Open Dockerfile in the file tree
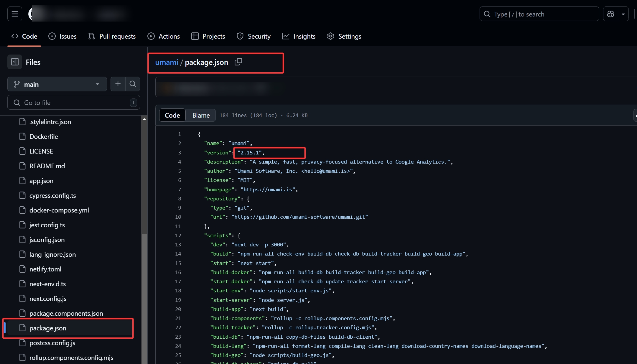 [x=44, y=136]
